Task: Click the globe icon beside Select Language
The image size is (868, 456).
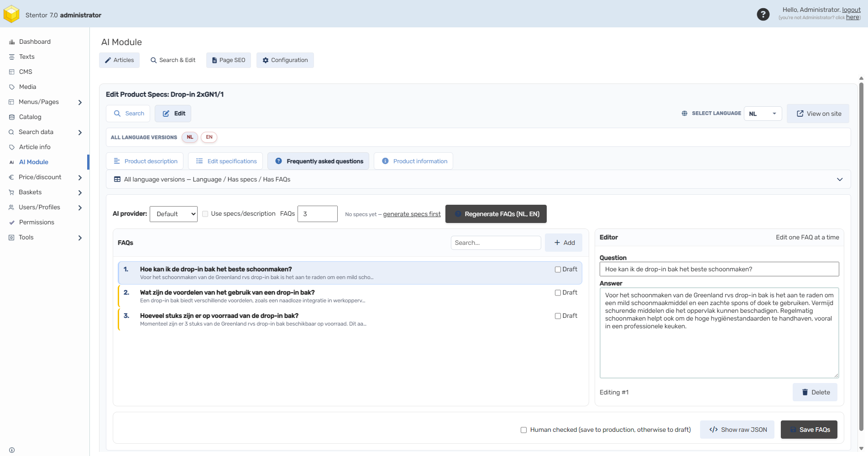Action: (685, 114)
